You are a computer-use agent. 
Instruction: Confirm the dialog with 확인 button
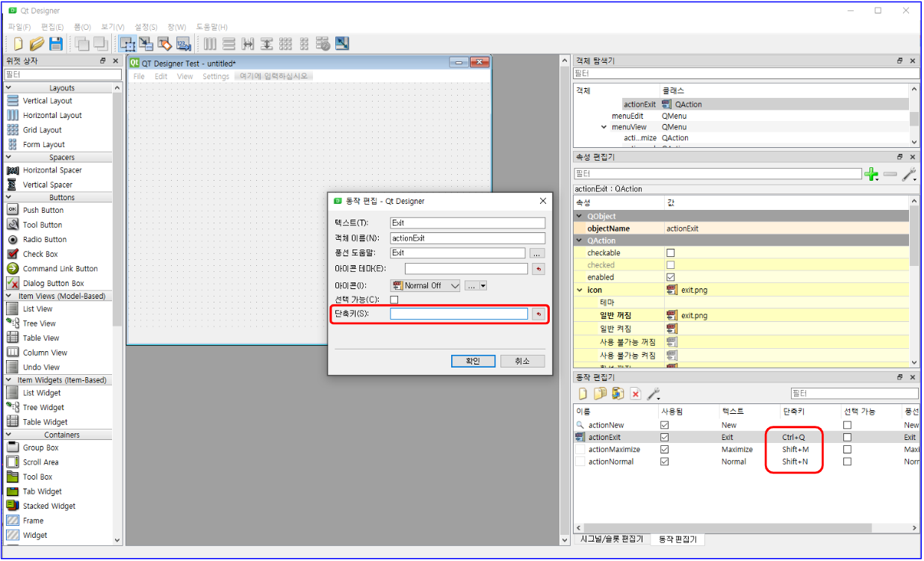click(473, 361)
